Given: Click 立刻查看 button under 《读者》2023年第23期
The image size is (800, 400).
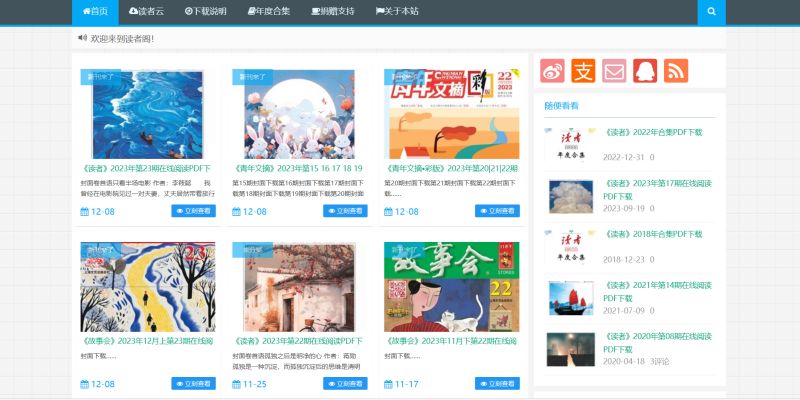Looking at the screenshot, I should pyautogui.click(x=193, y=211).
